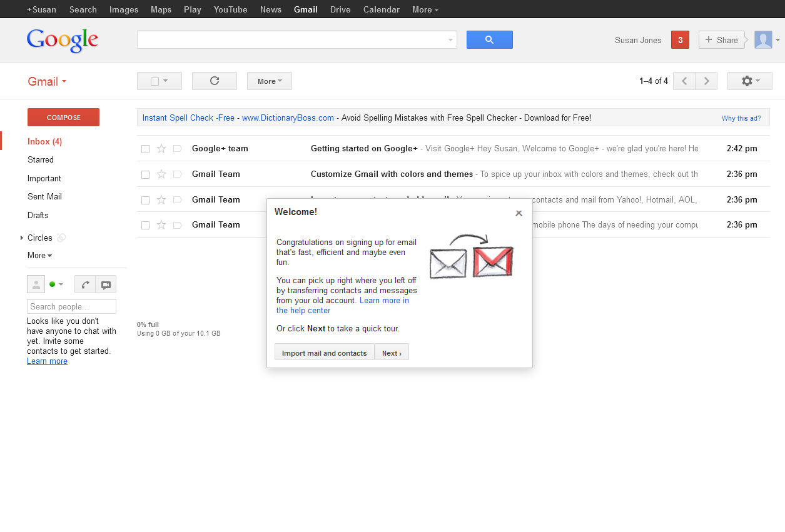Screen dimensions: 785x532
Task: Click the chat profile silhouette icon
Action: click(x=36, y=284)
